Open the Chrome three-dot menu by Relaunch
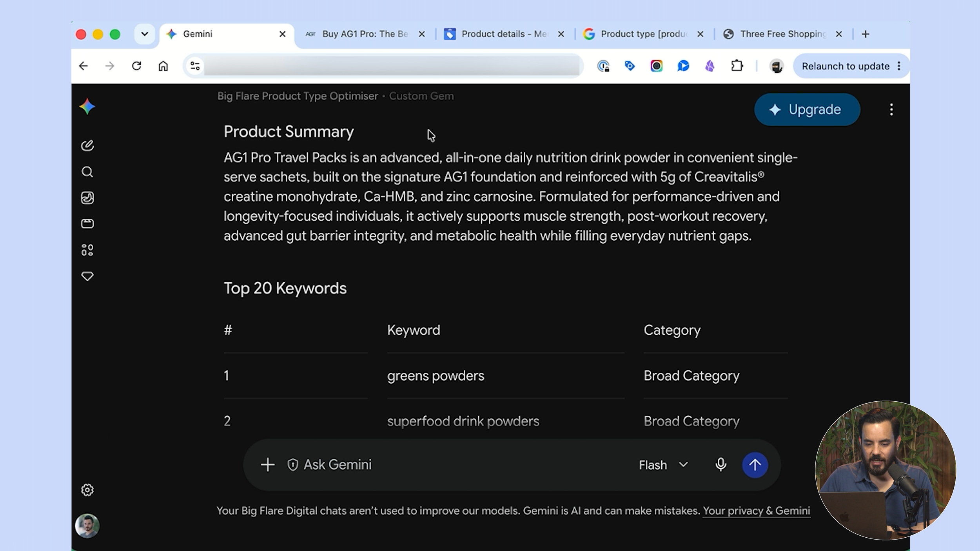The height and width of the screenshot is (551, 980). pos(899,66)
